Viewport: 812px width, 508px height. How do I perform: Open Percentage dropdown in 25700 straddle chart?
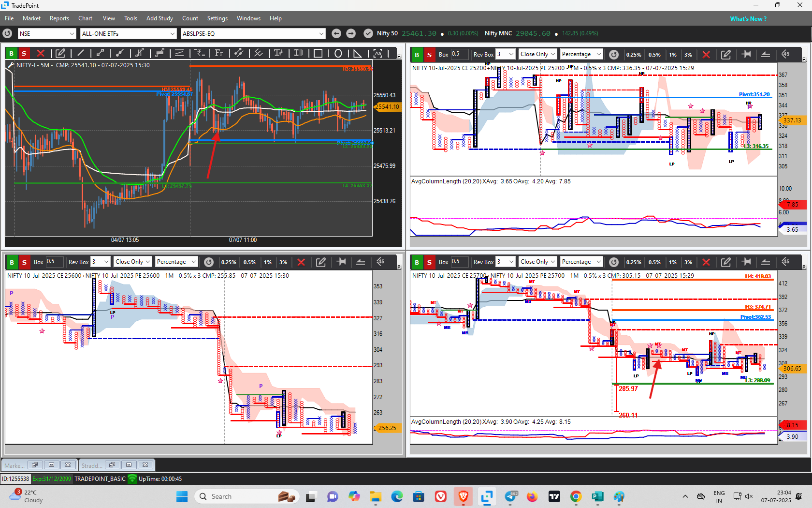(x=581, y=262)
